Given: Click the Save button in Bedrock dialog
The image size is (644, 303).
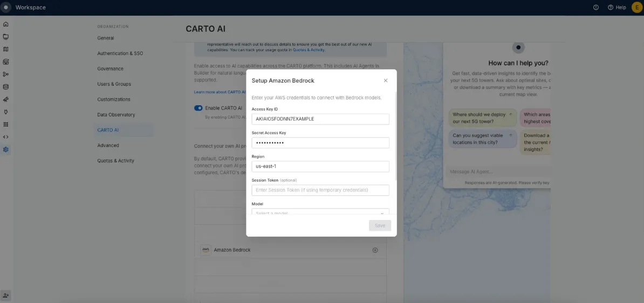Looking at the screenshot, I should (x=380, y=225).
